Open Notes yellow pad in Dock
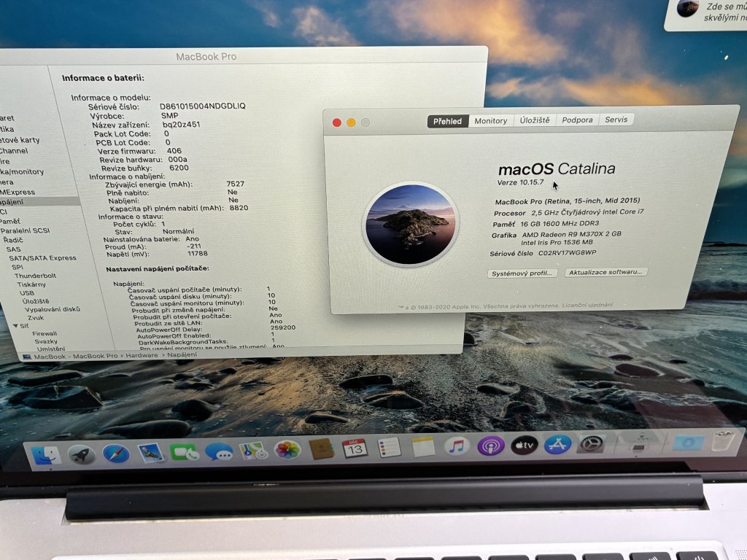 coord(423,447)
